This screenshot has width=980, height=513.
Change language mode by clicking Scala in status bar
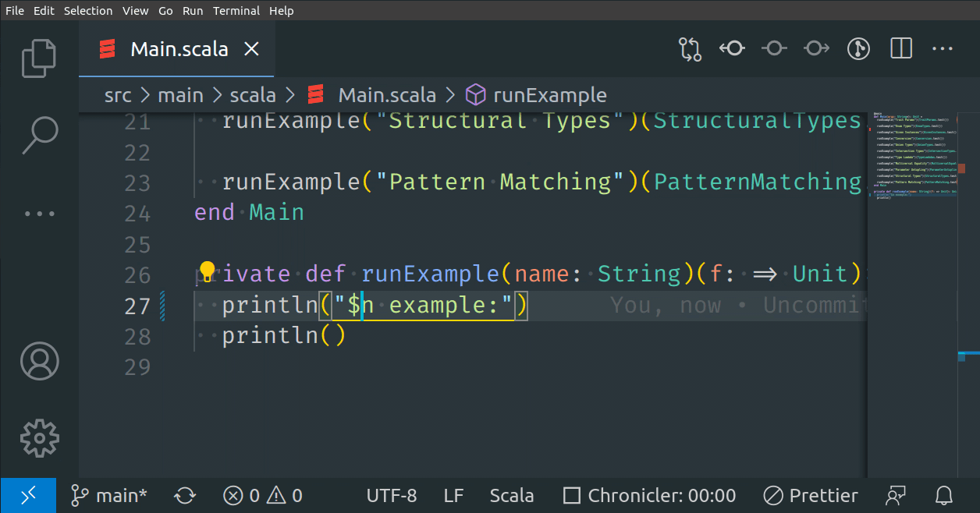(512, 495)
